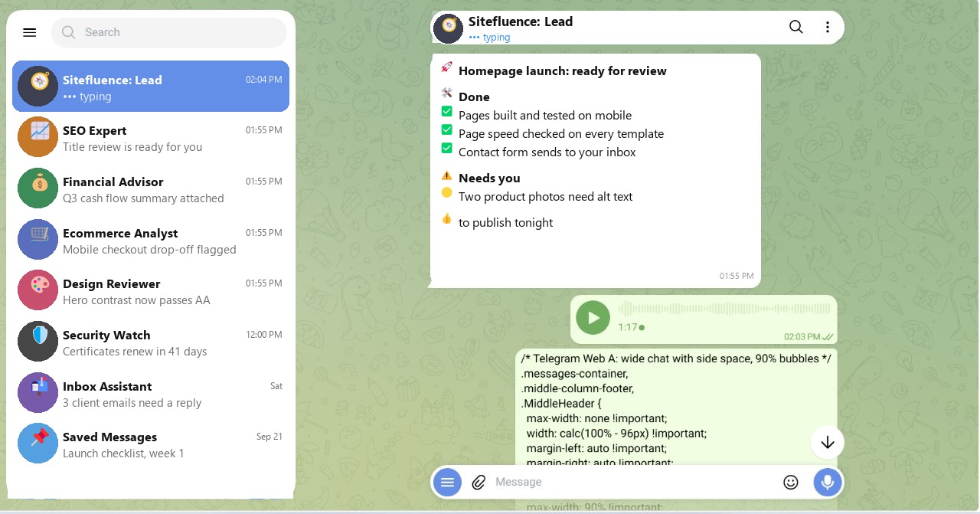Screen dimensions: 980x514
Task: Open the three-dot more actions menu
Action: [x=828, y=27]
